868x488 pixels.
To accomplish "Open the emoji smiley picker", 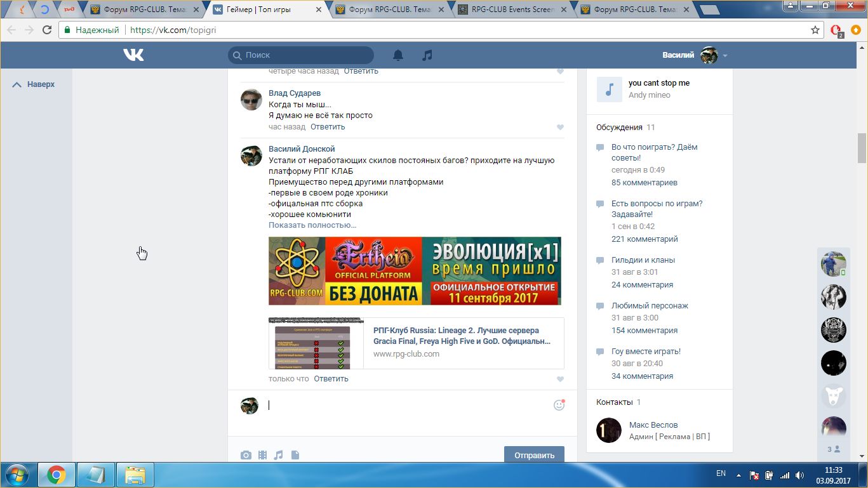I will point(559,405).
